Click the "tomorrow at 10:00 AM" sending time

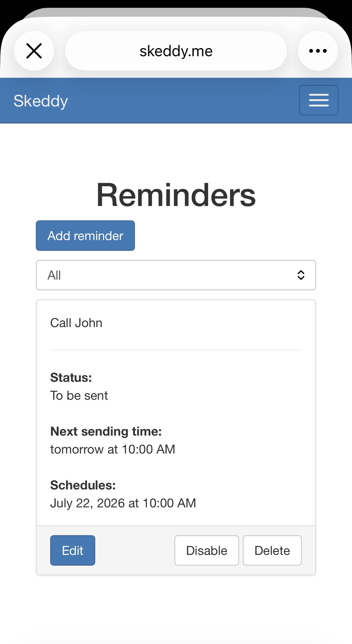[113, 449]
